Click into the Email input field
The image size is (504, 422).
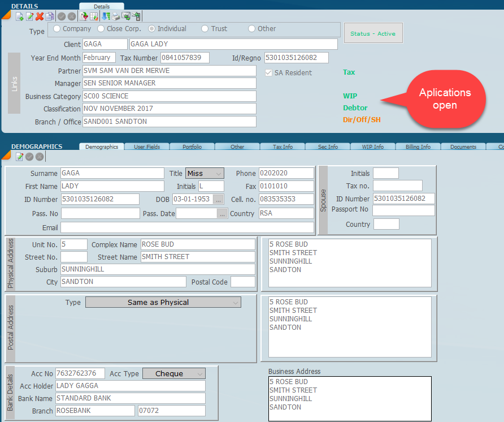[x=187, y=227]
